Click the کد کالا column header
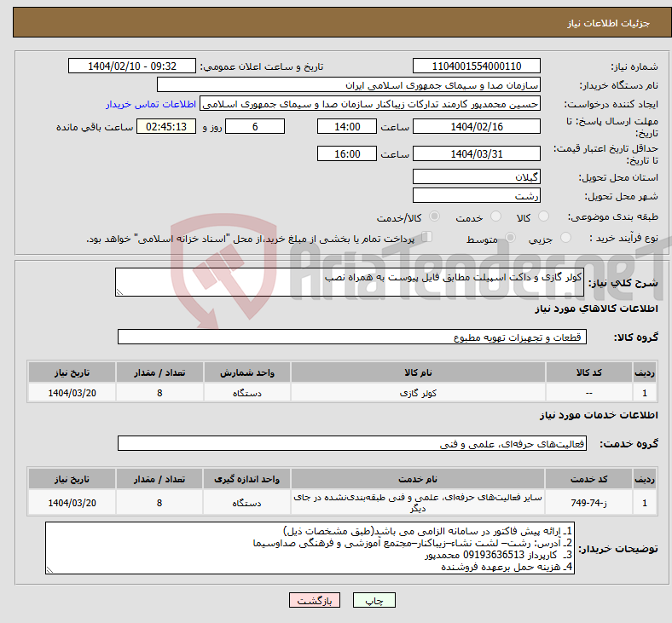Viewport: 672px width, 623px height. pyautogui.click(x=589, y=372)
